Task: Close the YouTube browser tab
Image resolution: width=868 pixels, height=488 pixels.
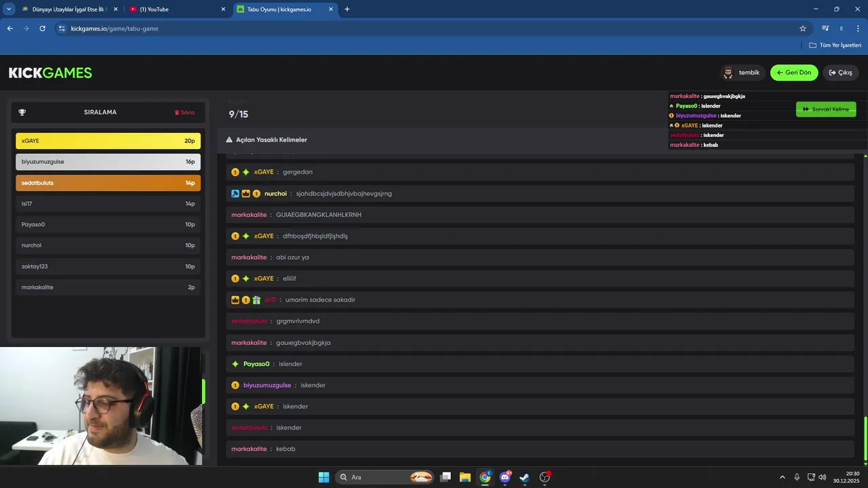Action: pyautogui.click(x=223, y=9)
